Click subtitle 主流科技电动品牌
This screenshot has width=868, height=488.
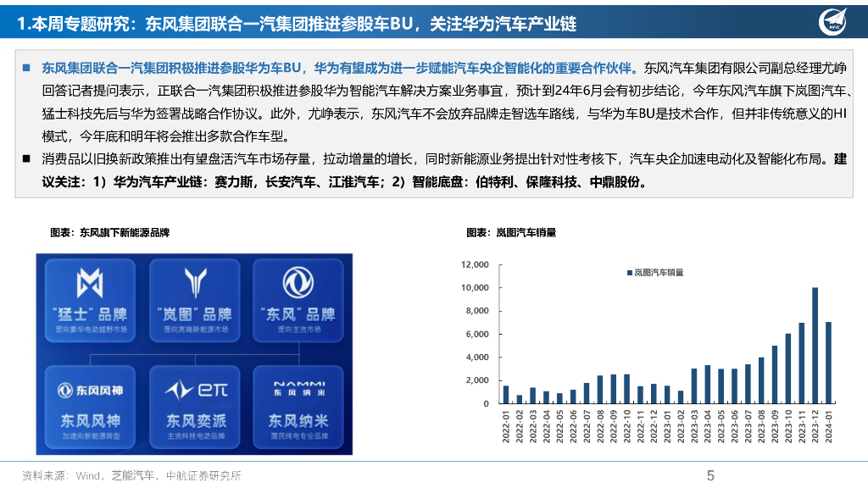click(x=196, y=436)
